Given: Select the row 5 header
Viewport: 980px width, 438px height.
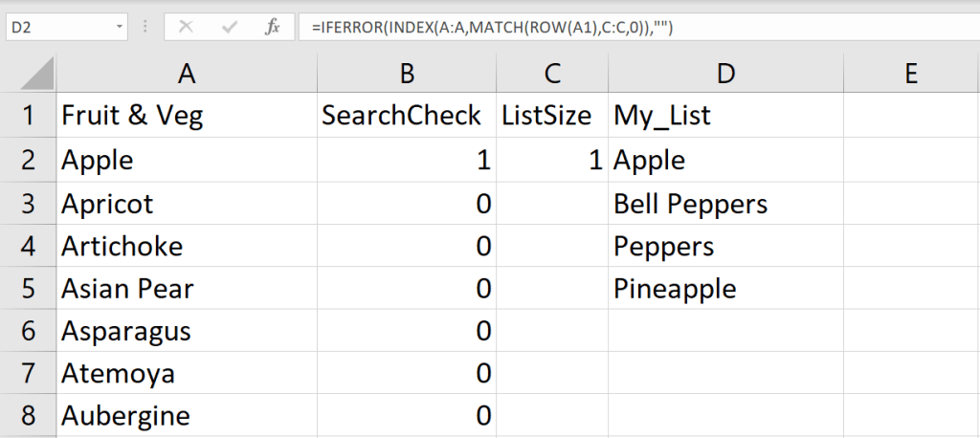Looking at the screenshot, I should 27,288.
